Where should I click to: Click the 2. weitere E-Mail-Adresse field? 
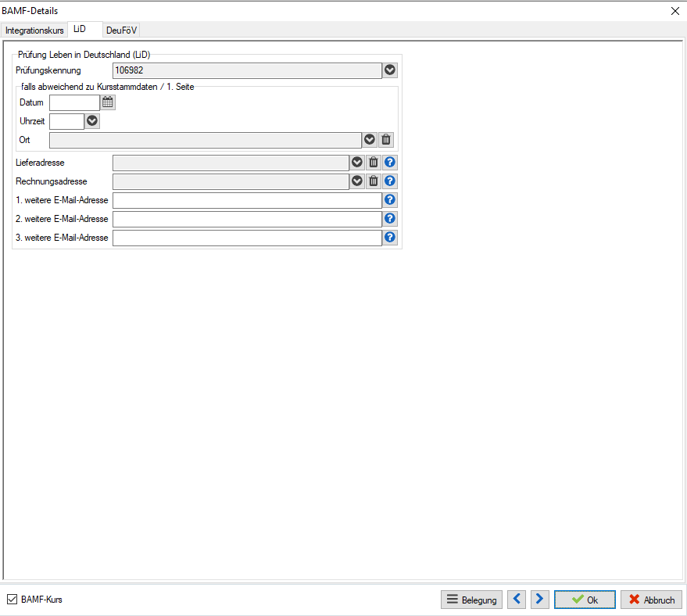[x=247, y=219]
